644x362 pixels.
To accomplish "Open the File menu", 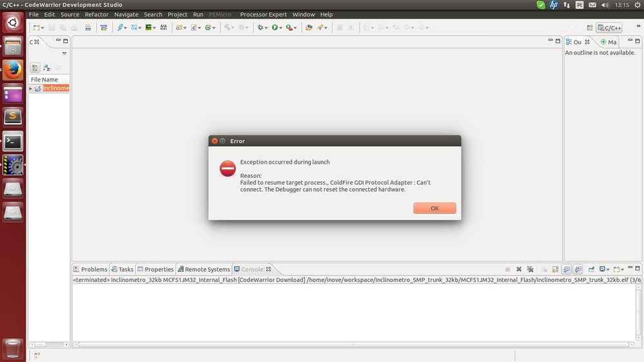I will 34,14.
